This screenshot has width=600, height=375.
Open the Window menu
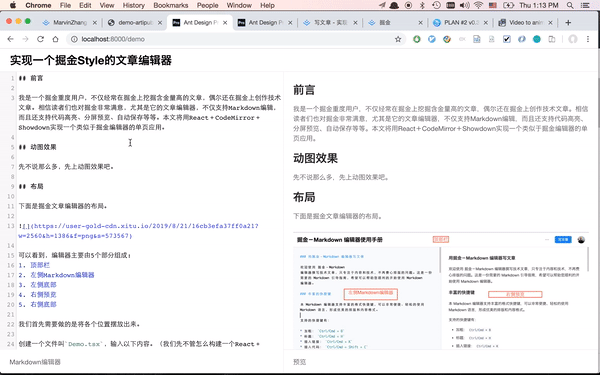pyautogui.click(x=239, y=5)
